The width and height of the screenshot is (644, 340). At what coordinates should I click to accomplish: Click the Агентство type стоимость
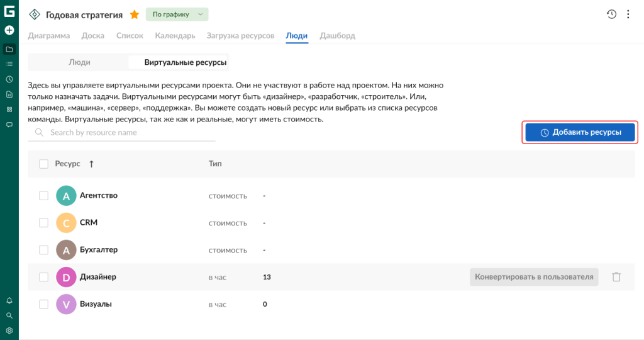[x=228, y=196]
